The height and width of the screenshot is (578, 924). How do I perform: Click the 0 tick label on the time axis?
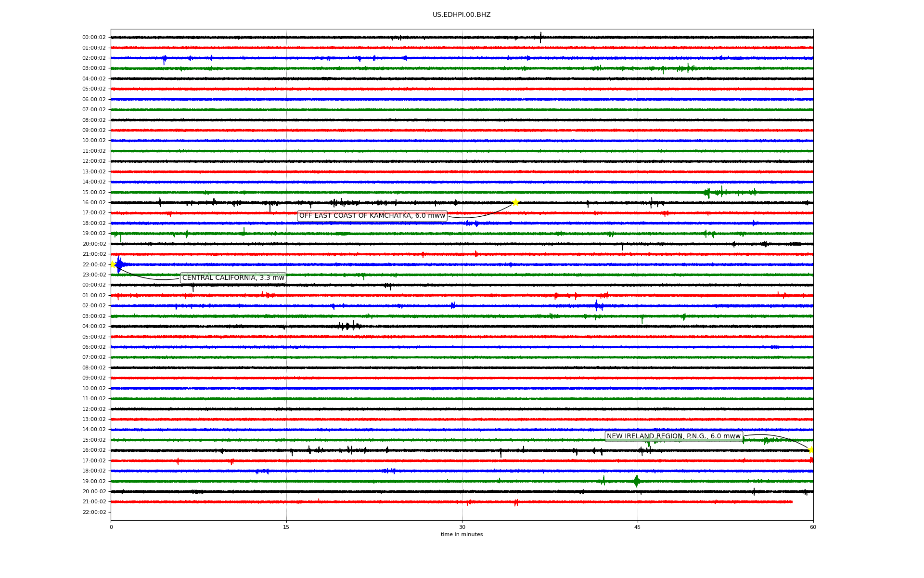[111, 527]
